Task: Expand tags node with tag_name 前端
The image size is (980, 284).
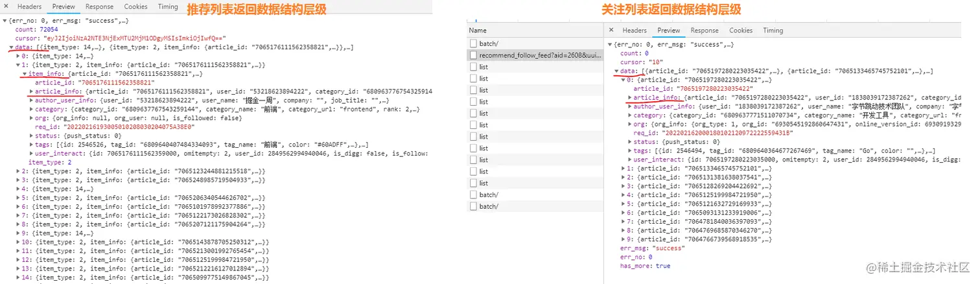Action: (x=30, y=145)
